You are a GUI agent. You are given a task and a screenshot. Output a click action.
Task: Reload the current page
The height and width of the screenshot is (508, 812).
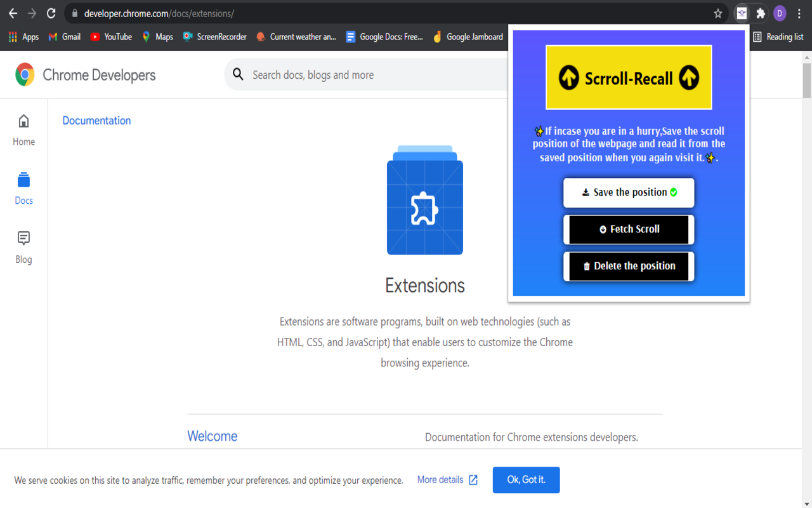pos(51,13)
